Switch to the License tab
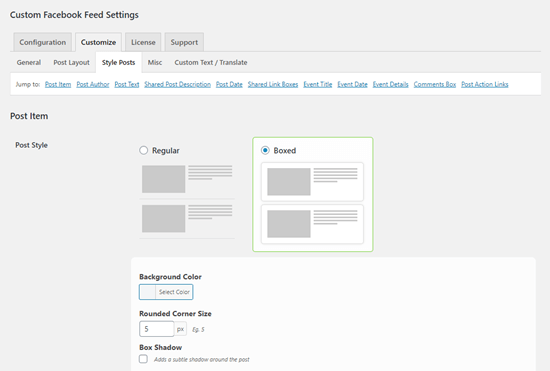Image resolution: width=550 pixels, height=371 pixels. pyautogui.click(x=143, y=42)
